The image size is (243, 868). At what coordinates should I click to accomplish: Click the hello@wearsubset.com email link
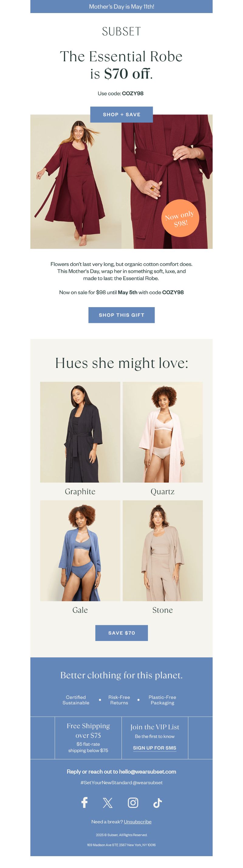[148, 771]
